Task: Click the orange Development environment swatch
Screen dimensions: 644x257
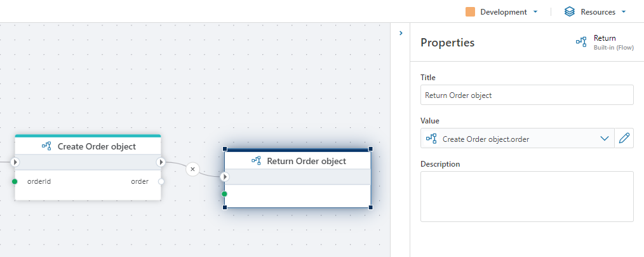Action: [470, 11]
